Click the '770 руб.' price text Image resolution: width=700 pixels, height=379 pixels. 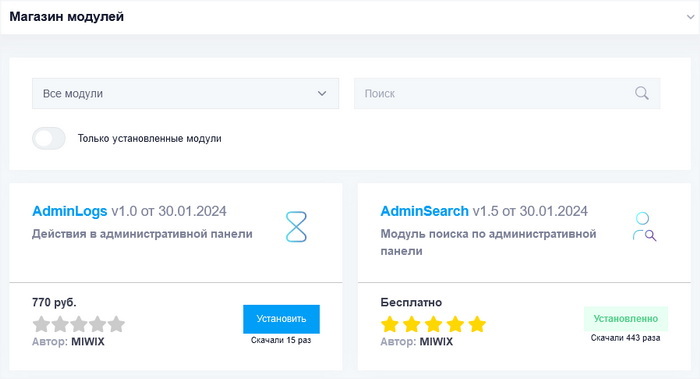coord(54,302)
